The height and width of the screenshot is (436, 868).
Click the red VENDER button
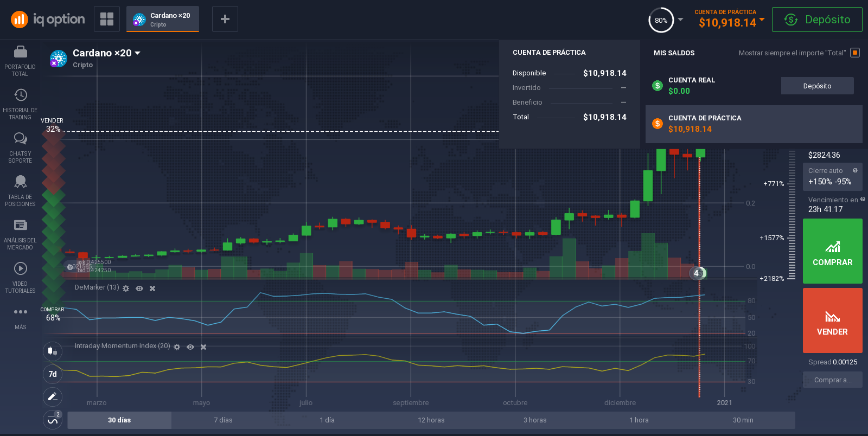pos(833,320)
